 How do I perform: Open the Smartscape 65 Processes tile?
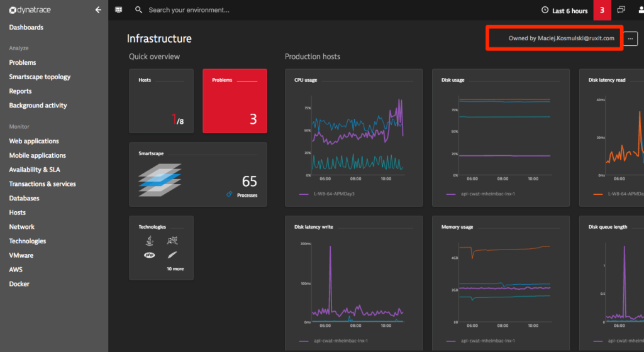(198, 174)
